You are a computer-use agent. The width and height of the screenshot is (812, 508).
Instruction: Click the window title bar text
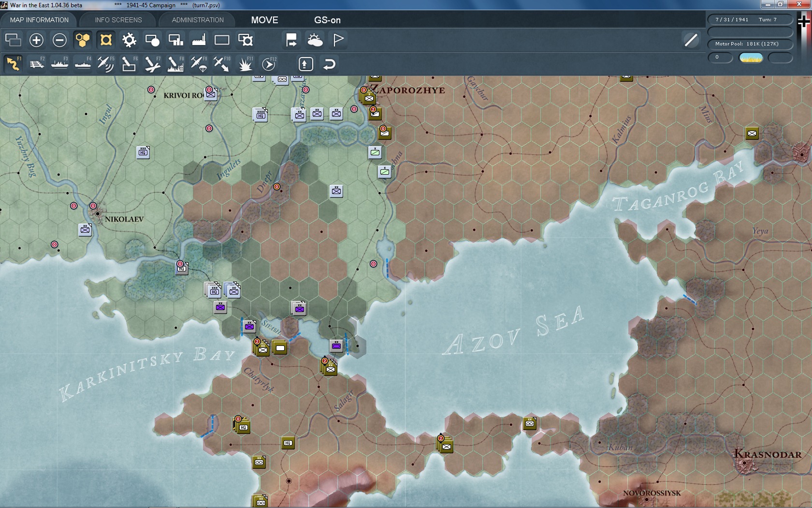(115, 5)
